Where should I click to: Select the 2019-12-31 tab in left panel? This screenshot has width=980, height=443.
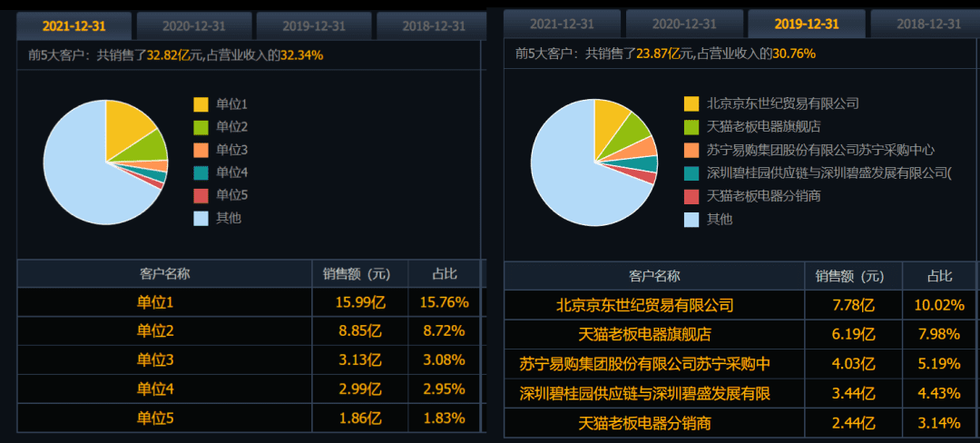coord(313,25)
